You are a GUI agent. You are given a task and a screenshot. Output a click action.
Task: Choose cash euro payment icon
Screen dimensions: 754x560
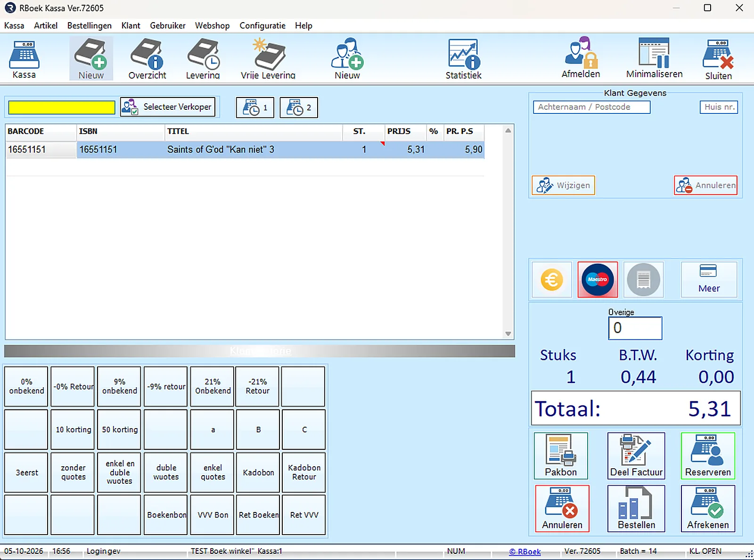(552, 280)
